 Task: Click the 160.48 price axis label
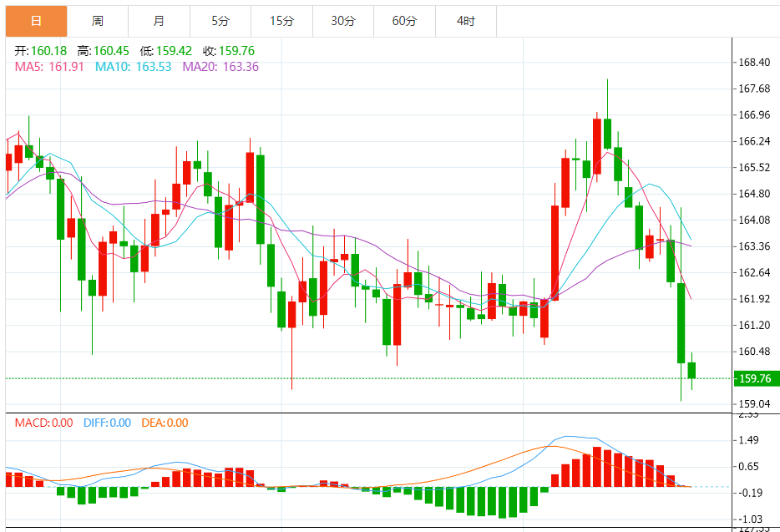click(754, 352)
